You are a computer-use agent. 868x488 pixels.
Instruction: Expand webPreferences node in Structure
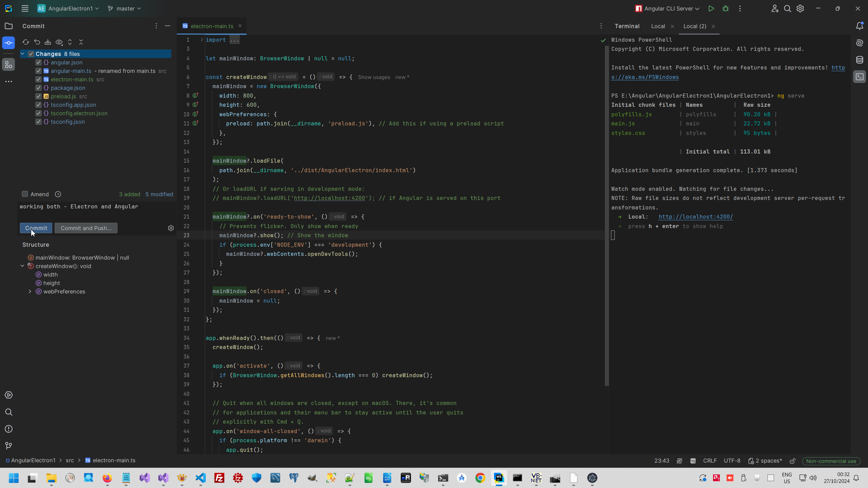point(30,291)
